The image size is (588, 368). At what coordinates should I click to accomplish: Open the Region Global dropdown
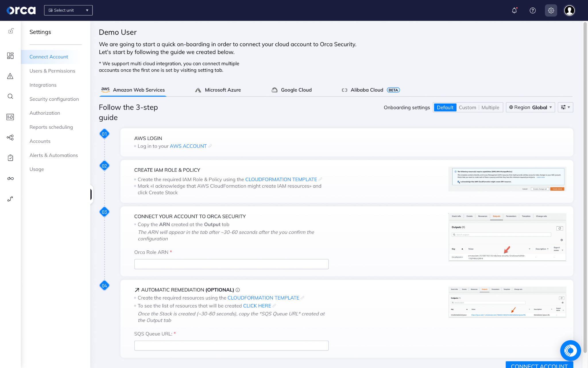530,107
